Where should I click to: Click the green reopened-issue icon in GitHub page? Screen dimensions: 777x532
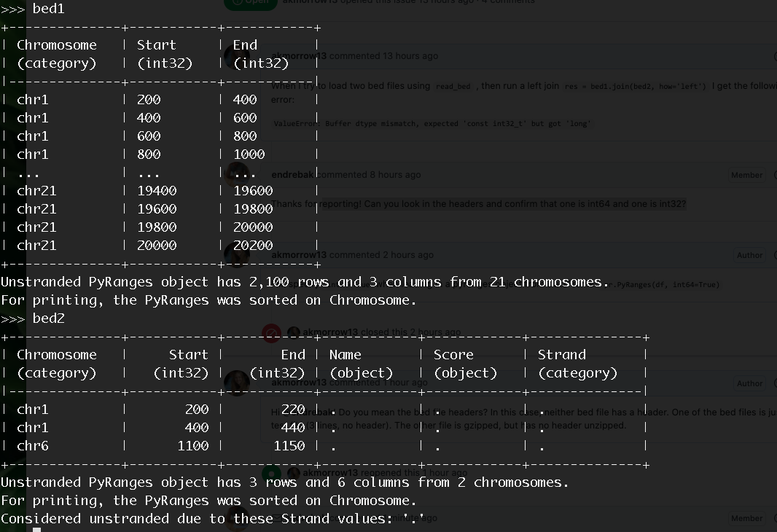tap(271, 473)
